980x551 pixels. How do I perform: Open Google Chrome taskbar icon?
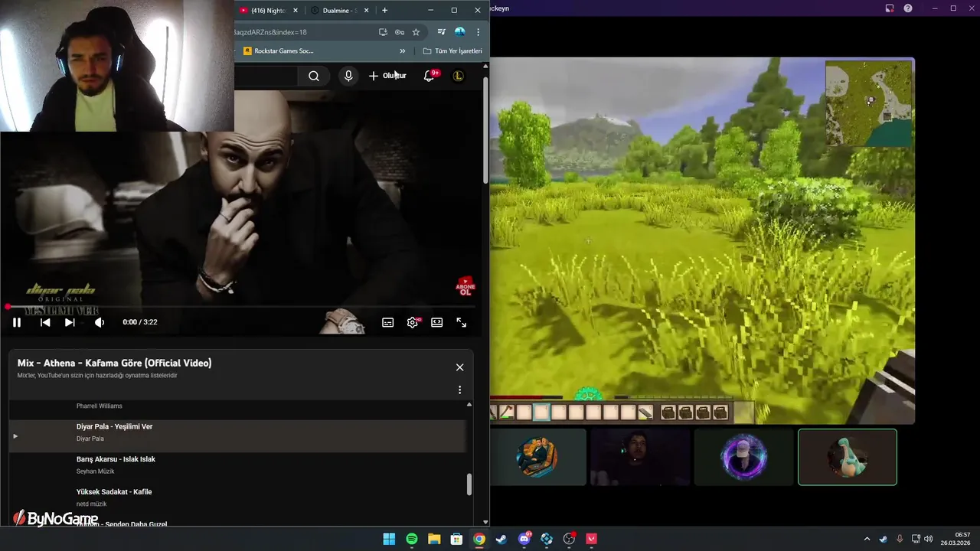tap(479, 539)
